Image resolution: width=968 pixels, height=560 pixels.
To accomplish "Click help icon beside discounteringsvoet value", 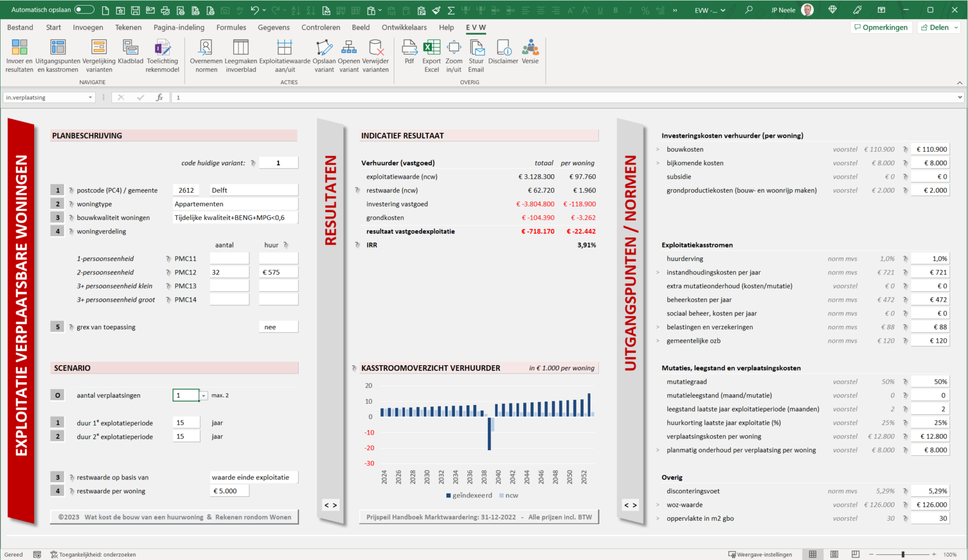I will 905,491.
